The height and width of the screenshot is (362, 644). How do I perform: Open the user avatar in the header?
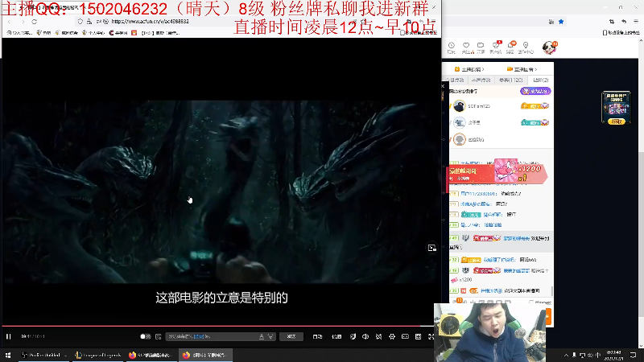click(x=549, y=48)
